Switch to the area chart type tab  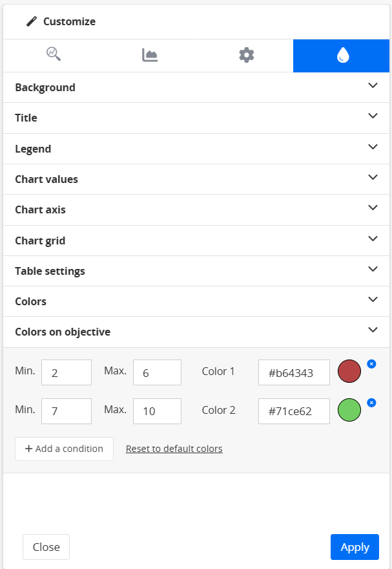(x=150, y=55)
